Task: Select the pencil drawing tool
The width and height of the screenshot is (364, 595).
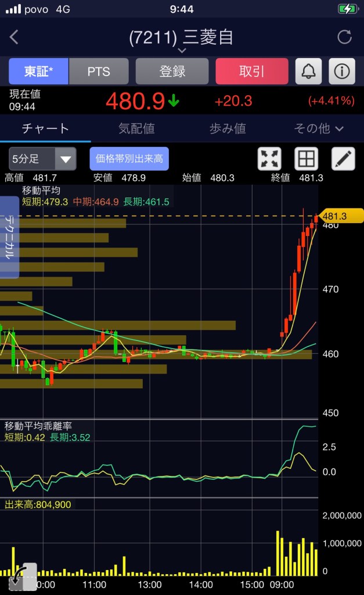Action: tap(343, 159)
